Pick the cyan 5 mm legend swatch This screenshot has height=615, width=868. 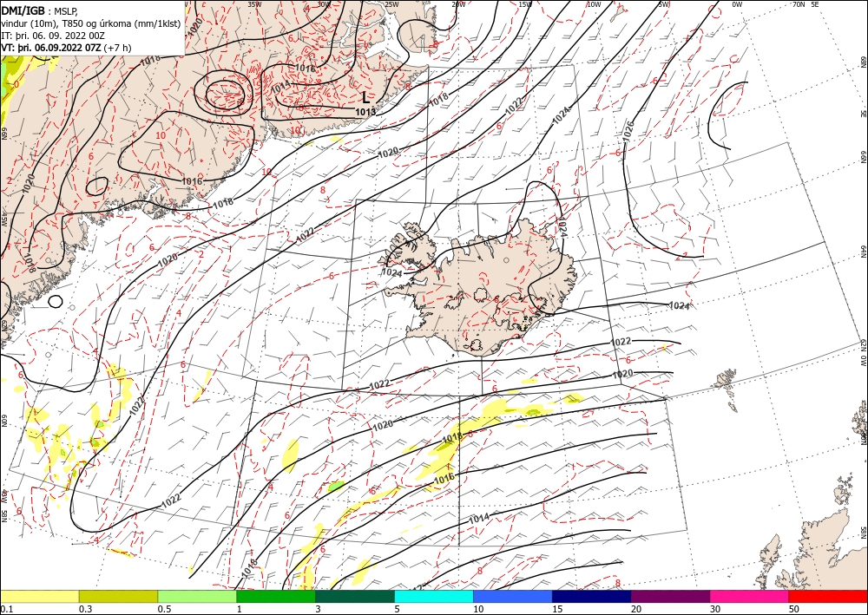tap(434, 596)
